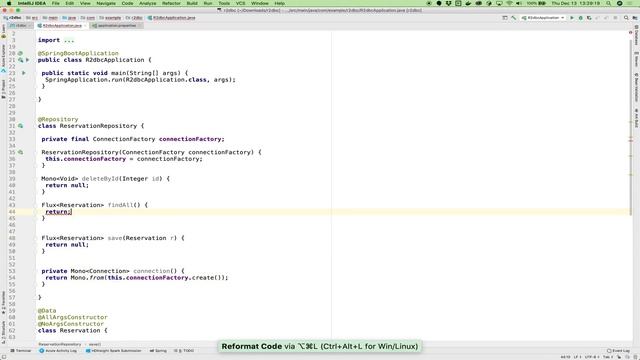Open the Run menu
The height and width of the screenshot is (360, 640).
coord(208,3)
